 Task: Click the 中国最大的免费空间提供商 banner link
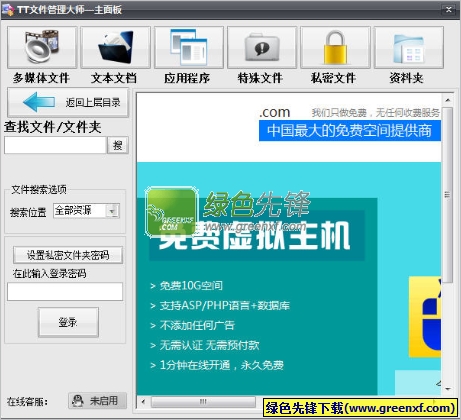pyautogui.click(x=350, y=130)
